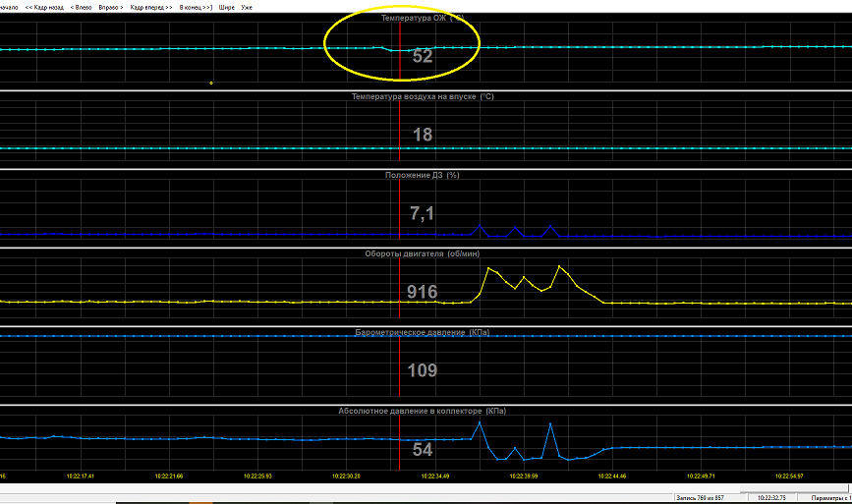Jump to the end with В конец
852x504 pixels.
click(x=196, y=8)
